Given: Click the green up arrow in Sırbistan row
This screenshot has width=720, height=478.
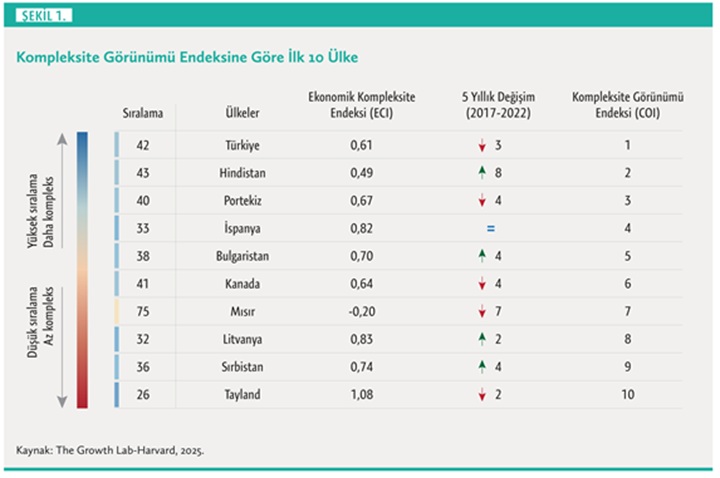Looking at the screenshot, I should [480, 367].
